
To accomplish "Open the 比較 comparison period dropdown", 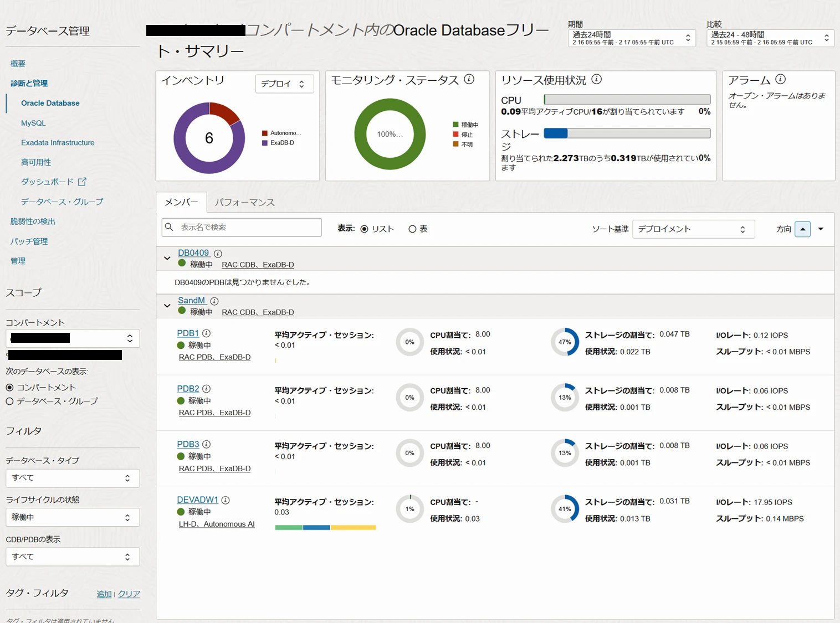I will tap(770, 38).
